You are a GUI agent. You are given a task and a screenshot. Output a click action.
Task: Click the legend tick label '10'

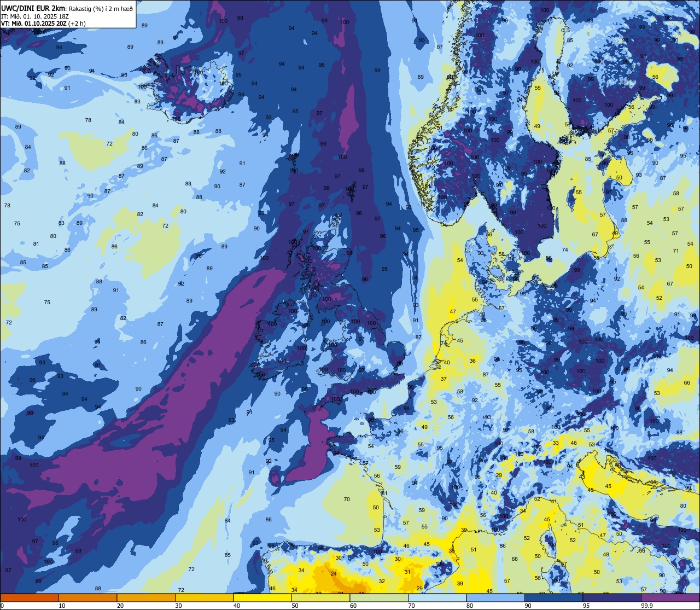click(x=62, y=606)
